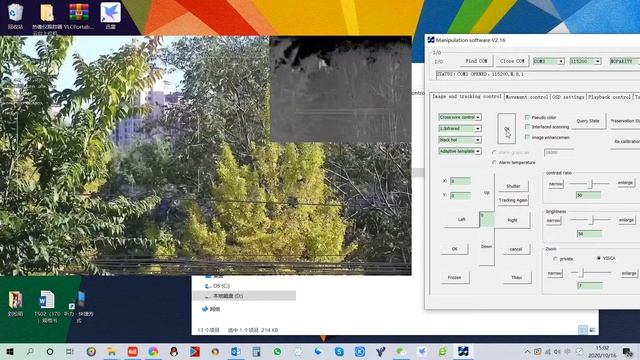Open the black hot polarity dropdown
This screenshot has height=360, width=640.
(x=460, y=140)
